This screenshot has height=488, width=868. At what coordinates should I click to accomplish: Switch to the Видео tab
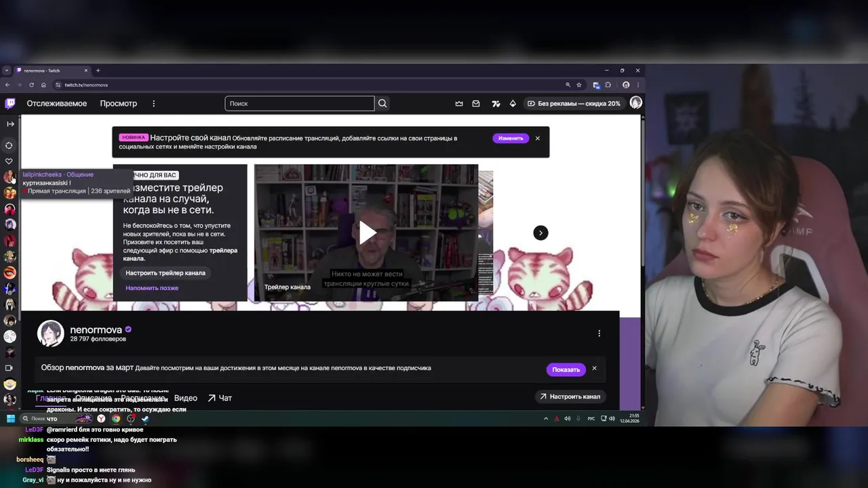(x=186, y=398)
